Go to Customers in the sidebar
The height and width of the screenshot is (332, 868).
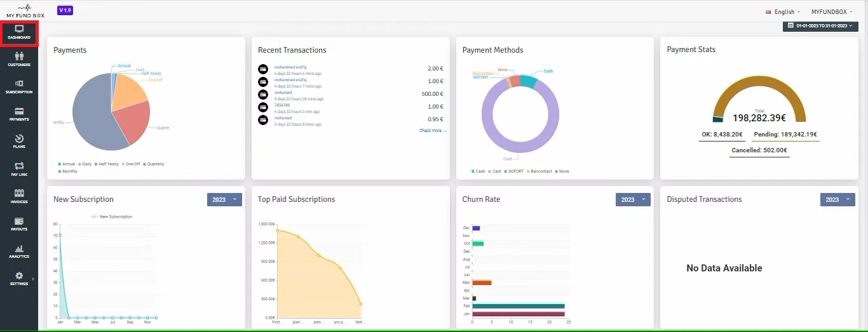tap(19, 56)
